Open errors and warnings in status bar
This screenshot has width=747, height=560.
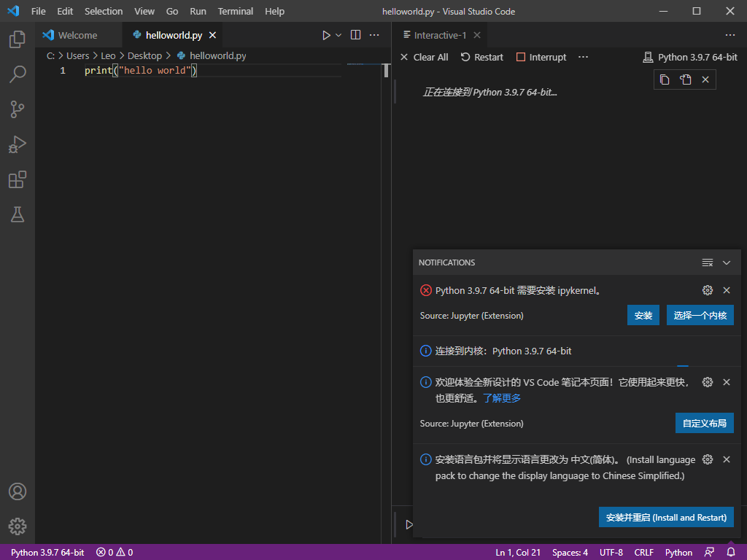[x=115, y=553]
